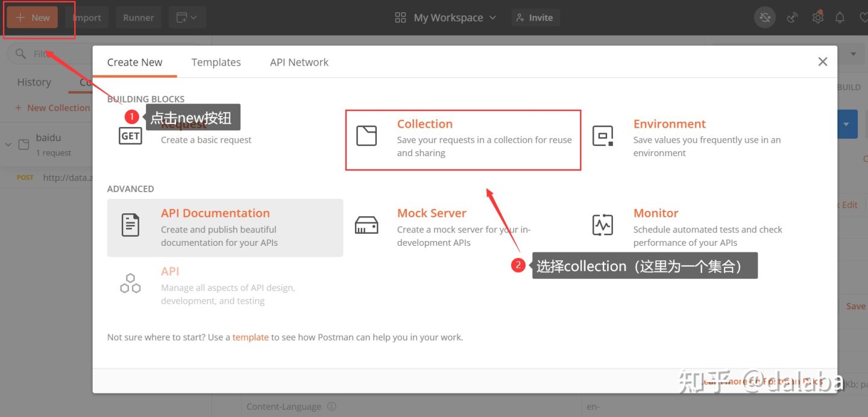
Task: Switch to the Templates tab
Action: click(x=216, y=62)
